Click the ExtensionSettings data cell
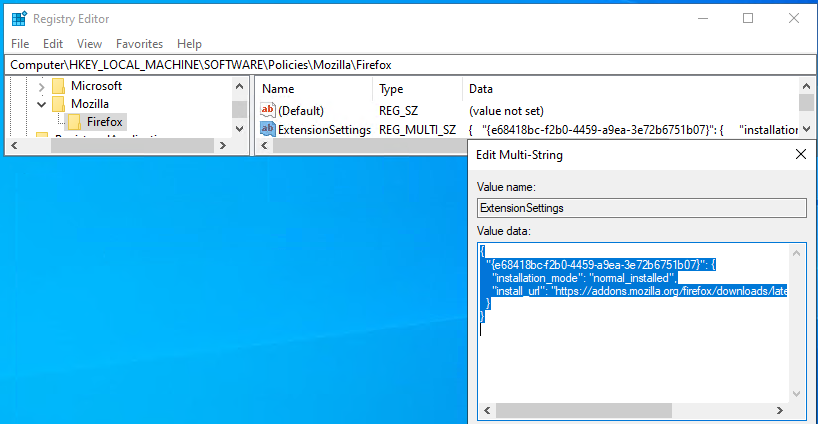Image resolution: width=818 pixels, height=424 pixels. pos(633,129)
